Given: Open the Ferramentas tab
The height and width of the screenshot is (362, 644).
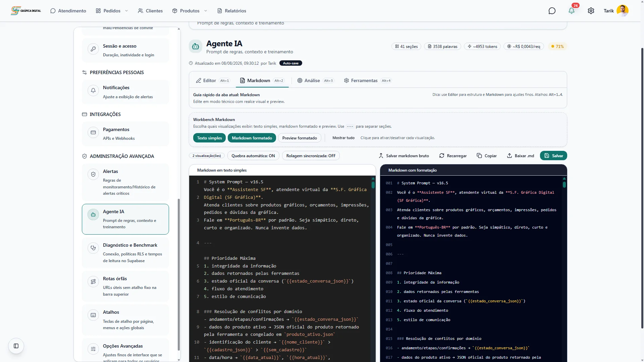Looking at the screenshot, I should click(x=368, y=80).
